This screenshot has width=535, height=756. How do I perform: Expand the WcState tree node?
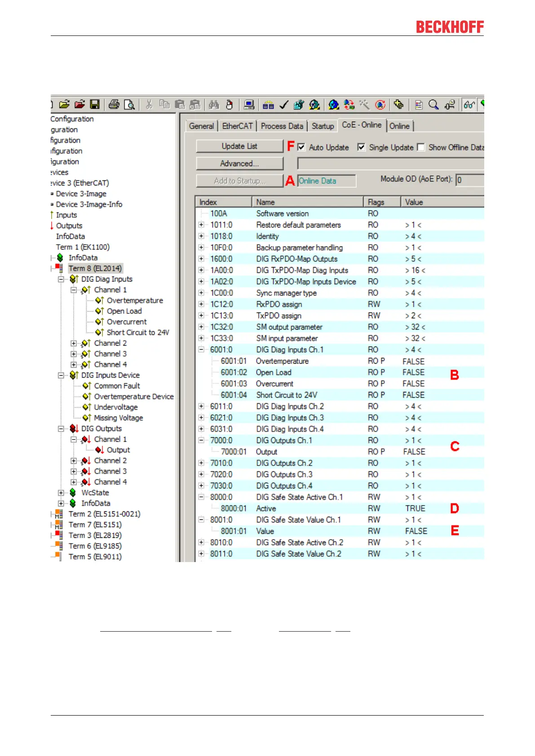click(61, 493)
